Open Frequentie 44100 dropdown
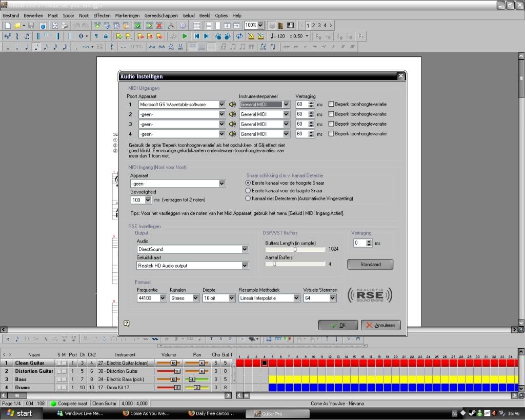525x420 pixels. pos(163,298)
